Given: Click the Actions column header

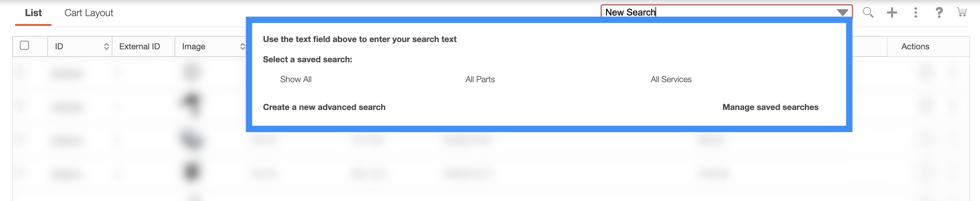Looking at the screenshot, I should 915,46.
